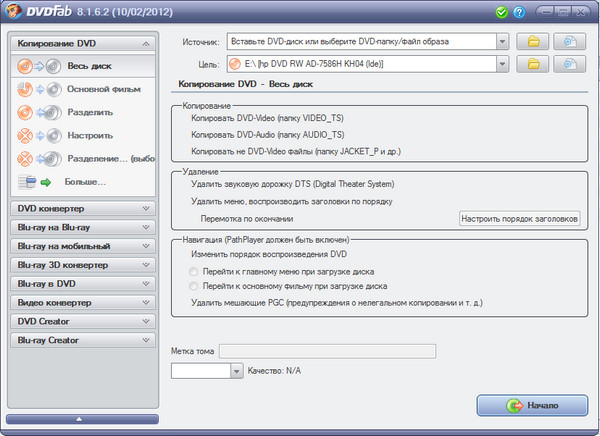
Task: Click the orange disc icon in Цель field
Action: click(x=235, y=64)
